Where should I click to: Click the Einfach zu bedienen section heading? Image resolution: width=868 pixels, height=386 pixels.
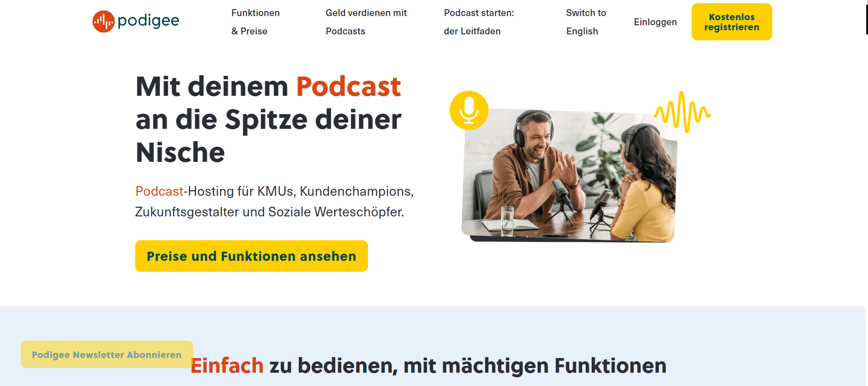[x=429, y=366]
